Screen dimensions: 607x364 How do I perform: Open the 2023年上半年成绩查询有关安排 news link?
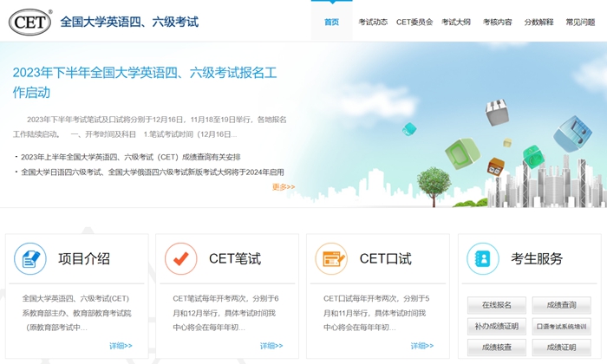click(130, 157)
